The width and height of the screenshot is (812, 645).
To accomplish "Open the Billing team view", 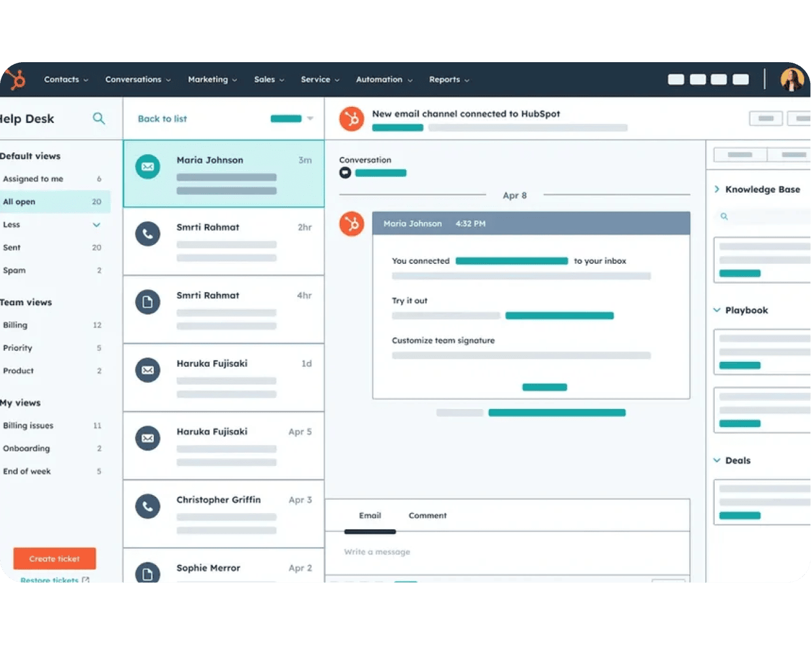I will tap(55, 325).
